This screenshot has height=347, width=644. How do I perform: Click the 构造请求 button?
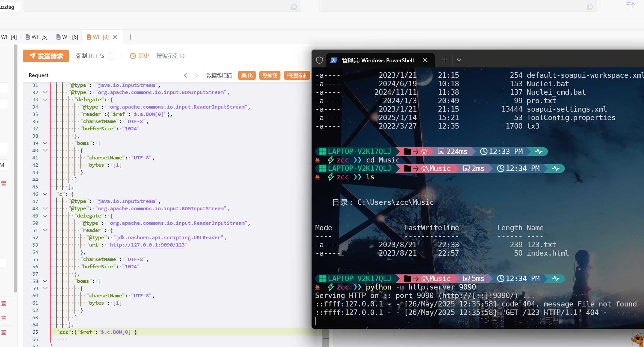click(297, 75)
